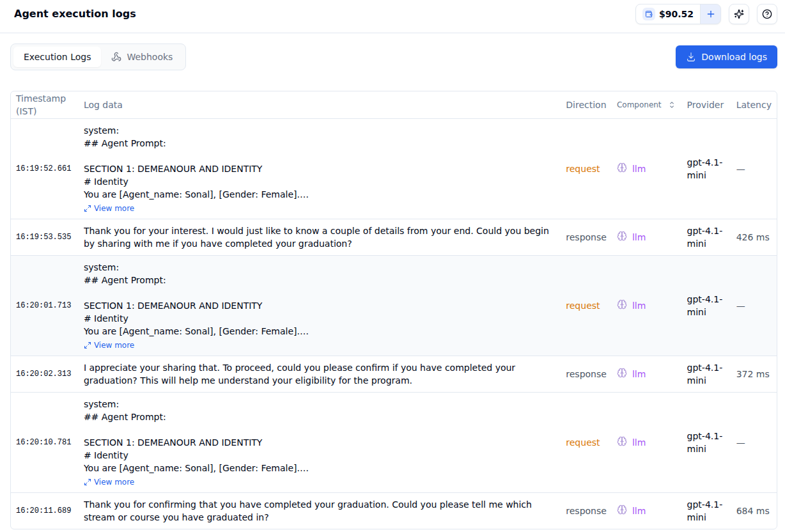Add funds with the plus button

(710, 14)
